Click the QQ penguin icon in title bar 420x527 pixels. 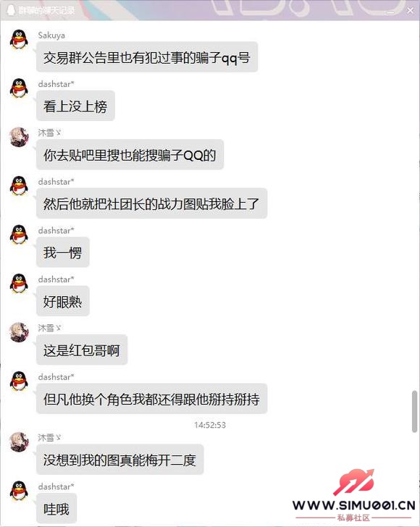[11, 10]
